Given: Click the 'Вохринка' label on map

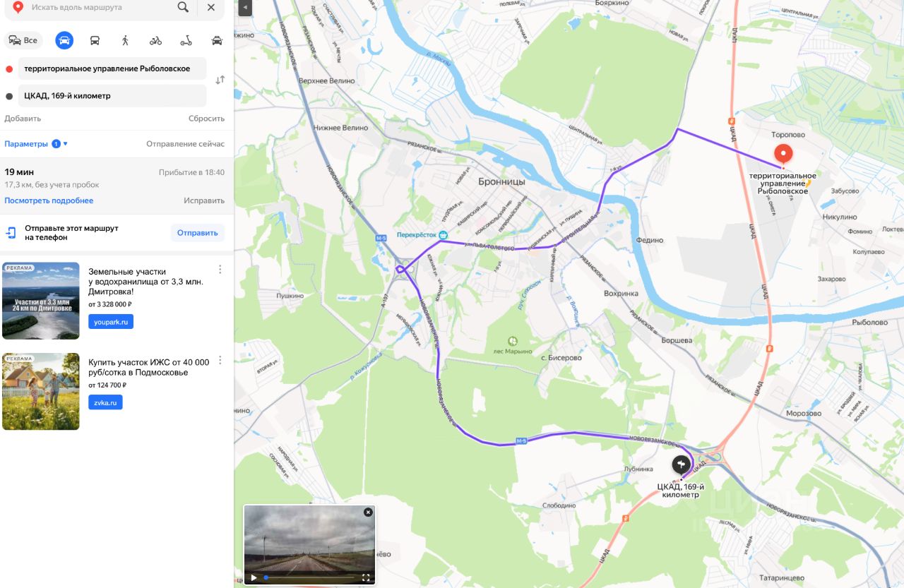Looking at the screenshot, I should click(x=621, y=293).
